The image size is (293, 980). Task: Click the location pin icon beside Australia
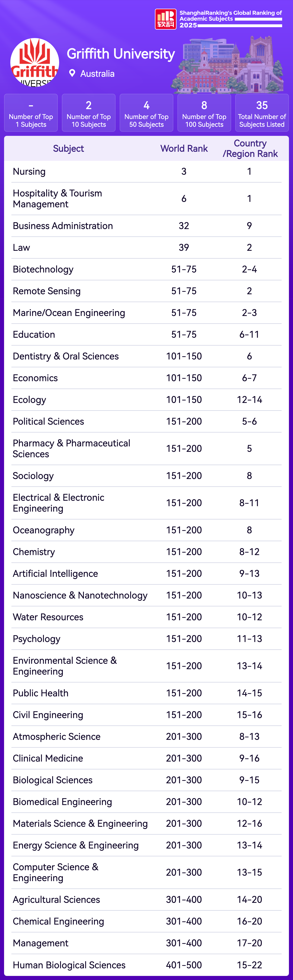(x=72, y=73)
